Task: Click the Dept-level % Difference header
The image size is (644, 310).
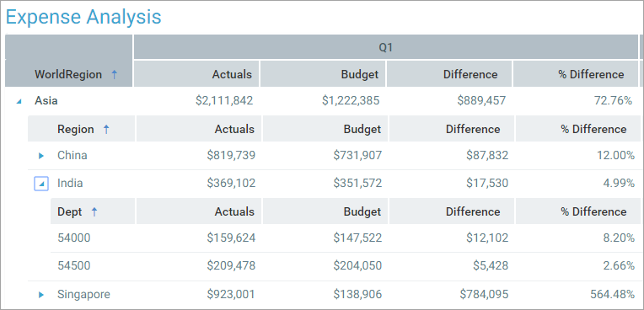Action: (577, 211)
